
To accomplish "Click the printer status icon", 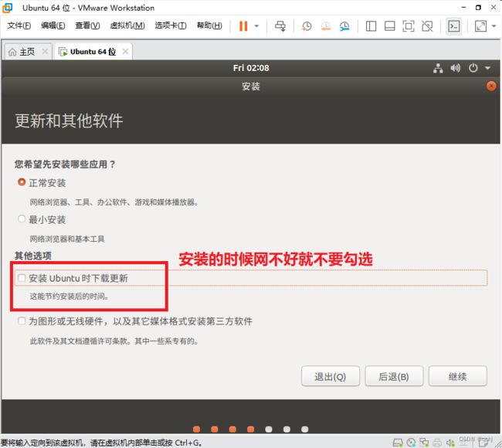I will point(437,443).
